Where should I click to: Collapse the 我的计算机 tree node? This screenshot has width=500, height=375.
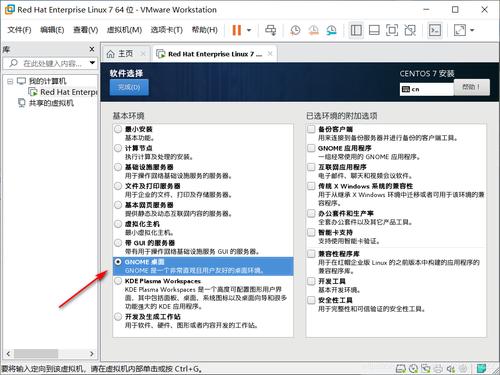click(x=10, y=81)
